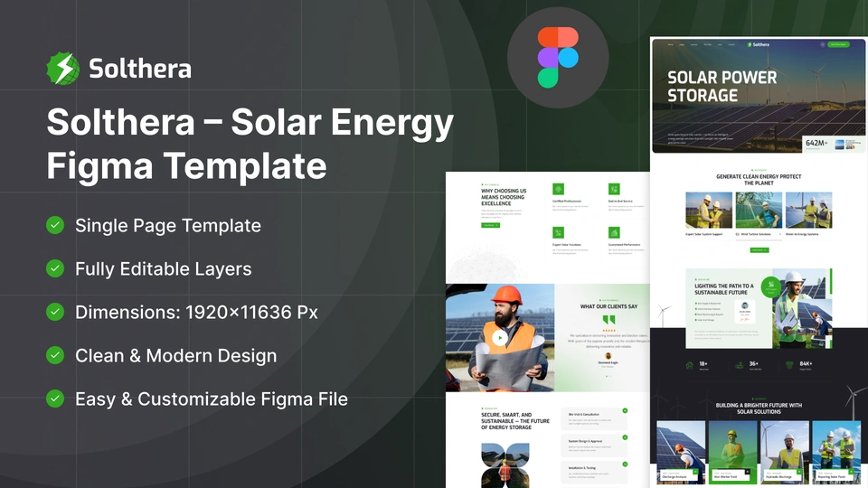Click the 642M+ stat card
The width and height of the screenshot is (868, 488).
[834, 144]
